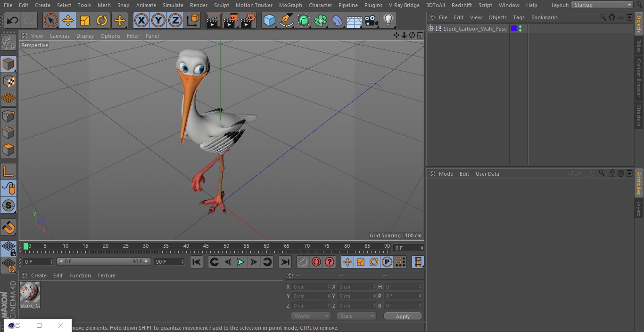Switch to Edges mode
The image size is (644, 332).
[8, 133]
